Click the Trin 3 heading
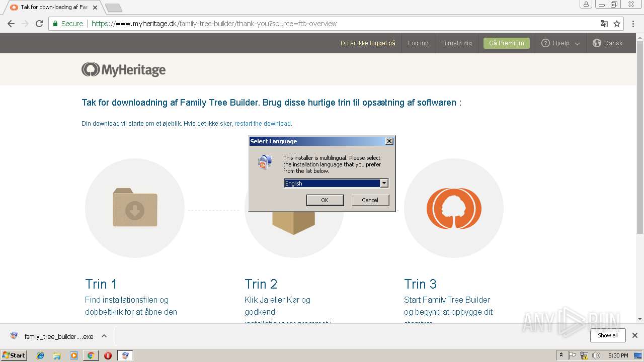Screen dimensions: 644x362 (420, 284)
